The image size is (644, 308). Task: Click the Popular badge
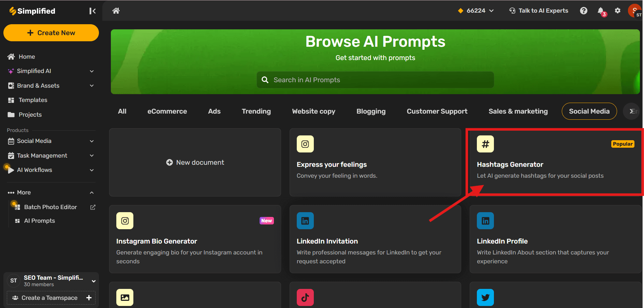623,144
